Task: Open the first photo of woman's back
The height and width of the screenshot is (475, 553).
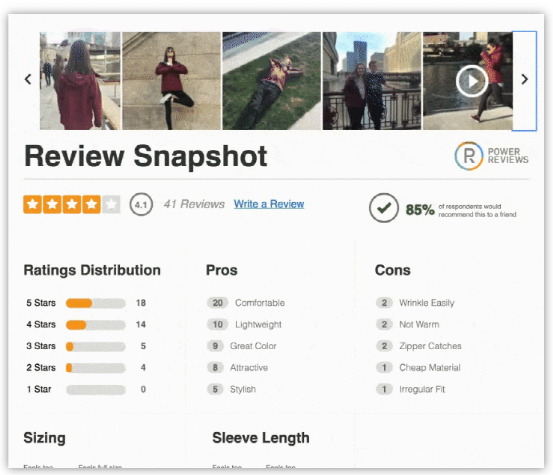Action: [x=80, y=81]
